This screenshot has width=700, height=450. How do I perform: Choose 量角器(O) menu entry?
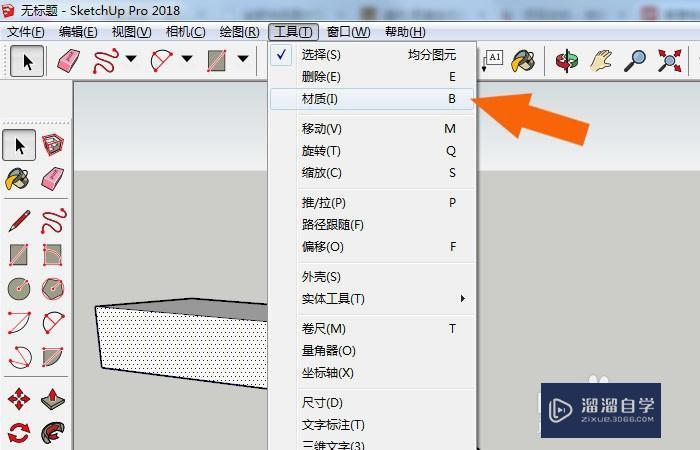pos(372,351)
